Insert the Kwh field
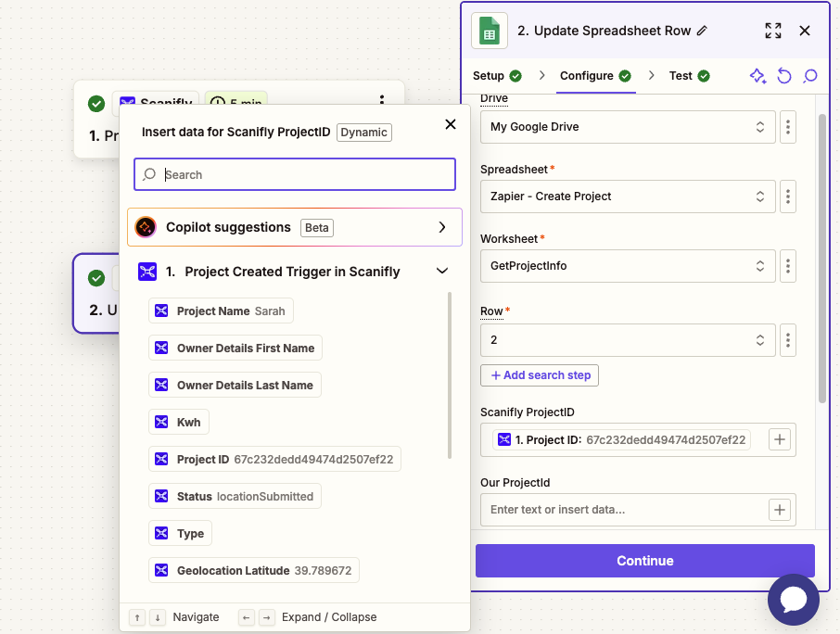Viewport: 840px width, 634px height. click(x=179, y=422)
